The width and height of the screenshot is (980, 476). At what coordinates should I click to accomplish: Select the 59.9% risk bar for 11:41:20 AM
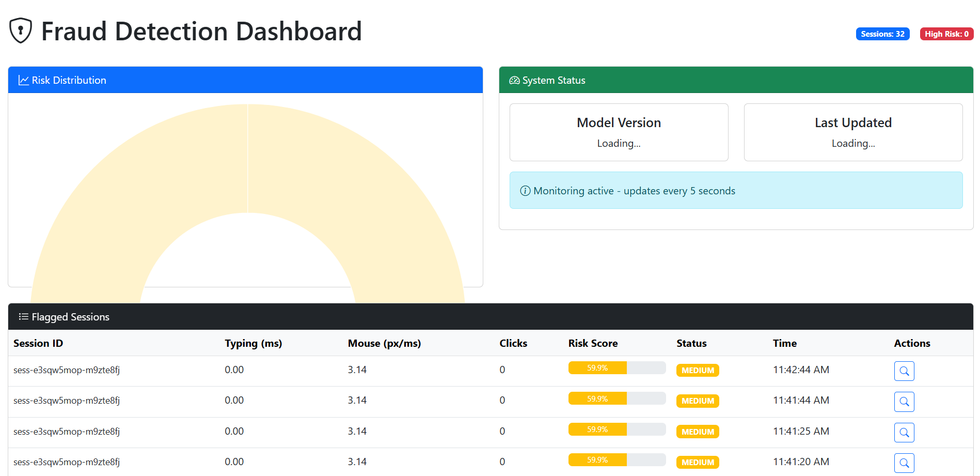[x=617, y=460]
